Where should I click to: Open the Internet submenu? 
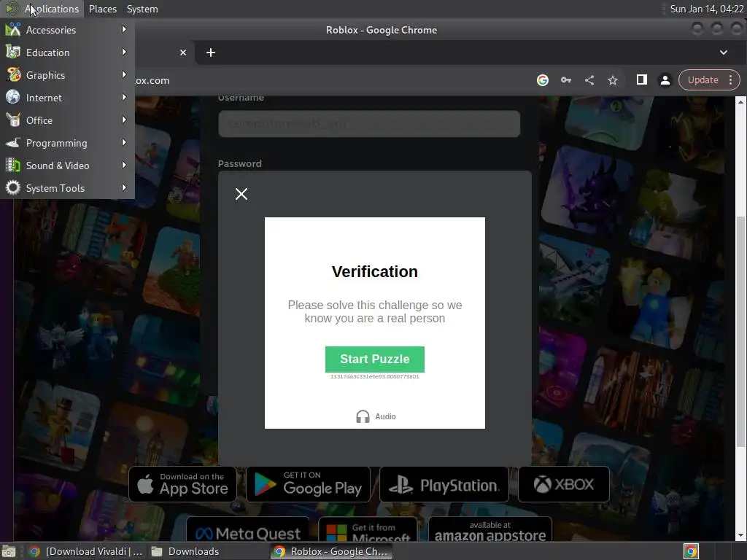67,98
